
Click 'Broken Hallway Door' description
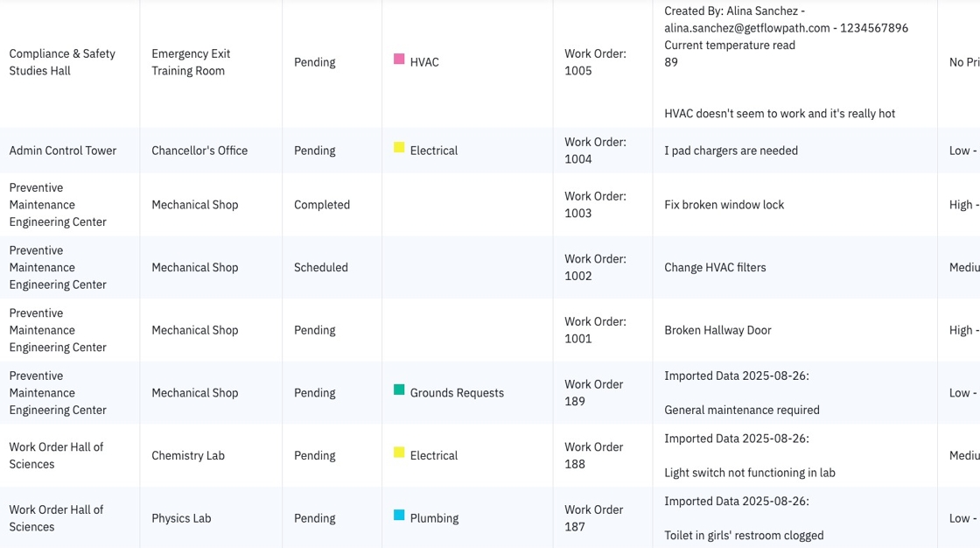717,330
